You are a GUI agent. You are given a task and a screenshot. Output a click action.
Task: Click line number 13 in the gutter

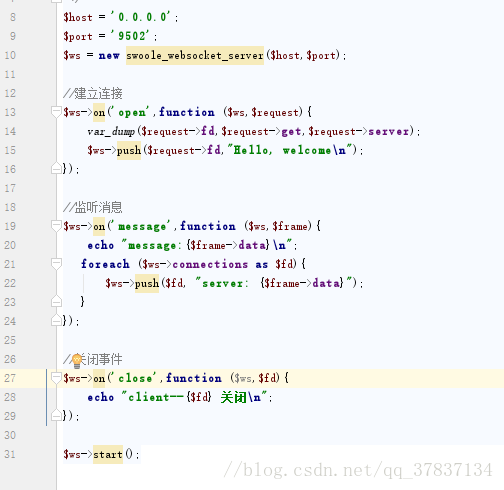(x=10, y=112)
